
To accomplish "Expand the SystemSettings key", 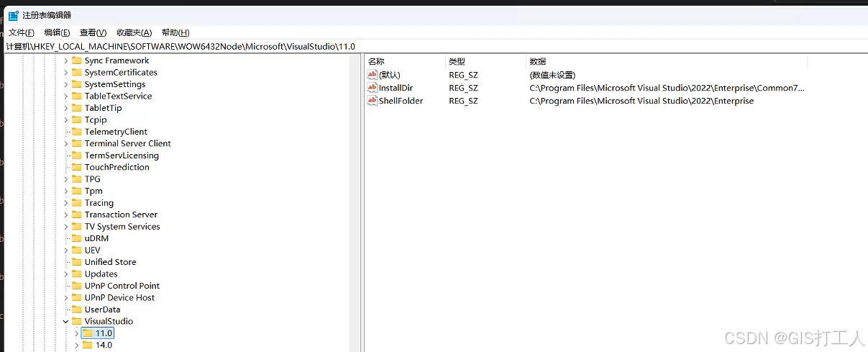I will [66, 84].
